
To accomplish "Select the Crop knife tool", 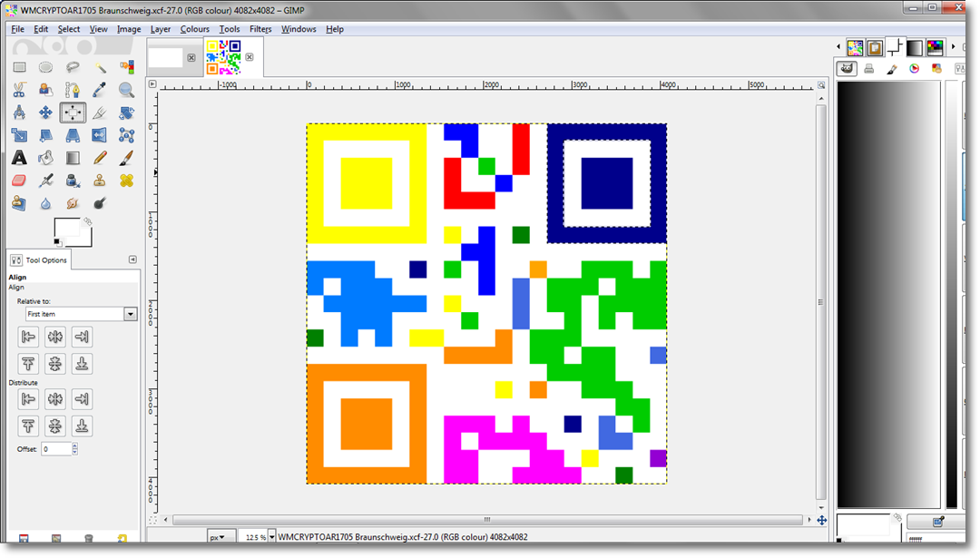I will pos(100,113).
